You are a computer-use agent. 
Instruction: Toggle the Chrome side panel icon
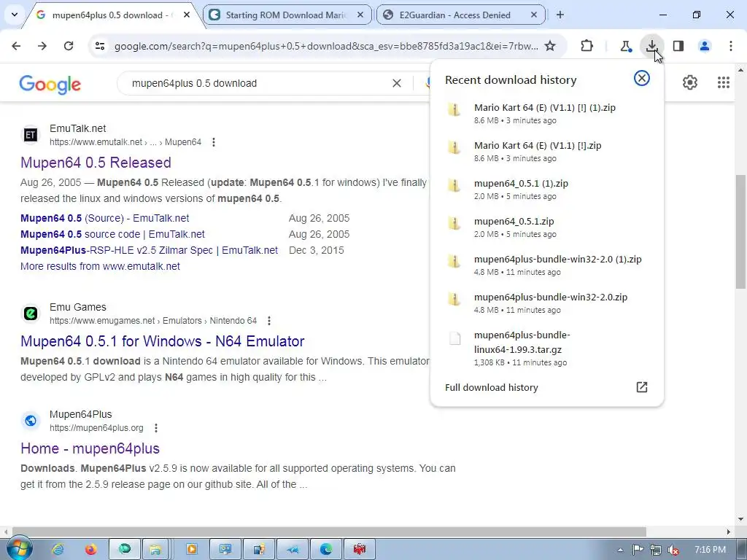[x=678, y=46]
